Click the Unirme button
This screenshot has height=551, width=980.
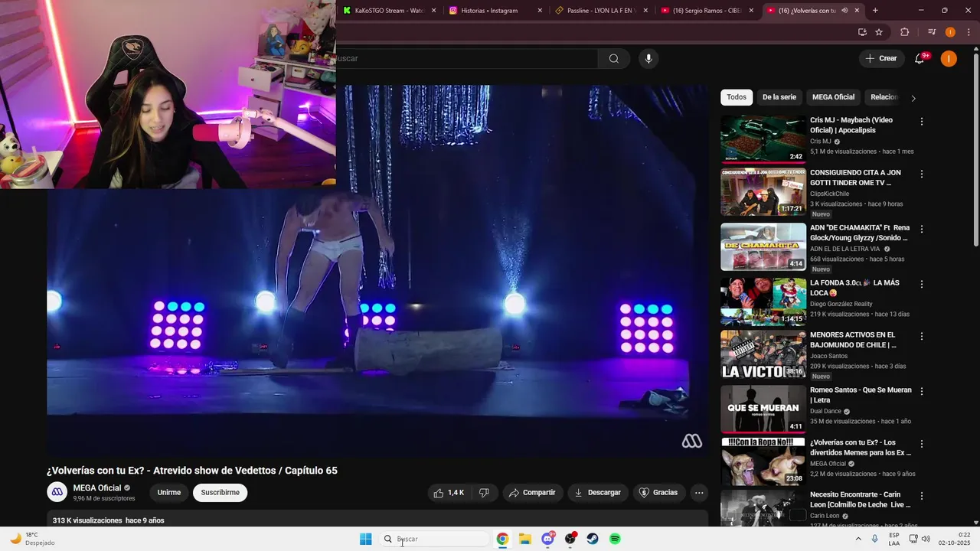169,493
